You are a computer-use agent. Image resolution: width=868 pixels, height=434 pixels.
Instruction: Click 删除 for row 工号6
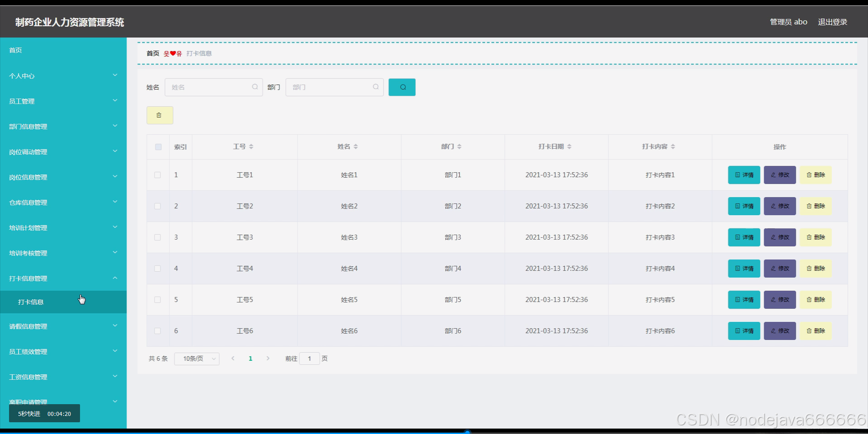point(816,331)
